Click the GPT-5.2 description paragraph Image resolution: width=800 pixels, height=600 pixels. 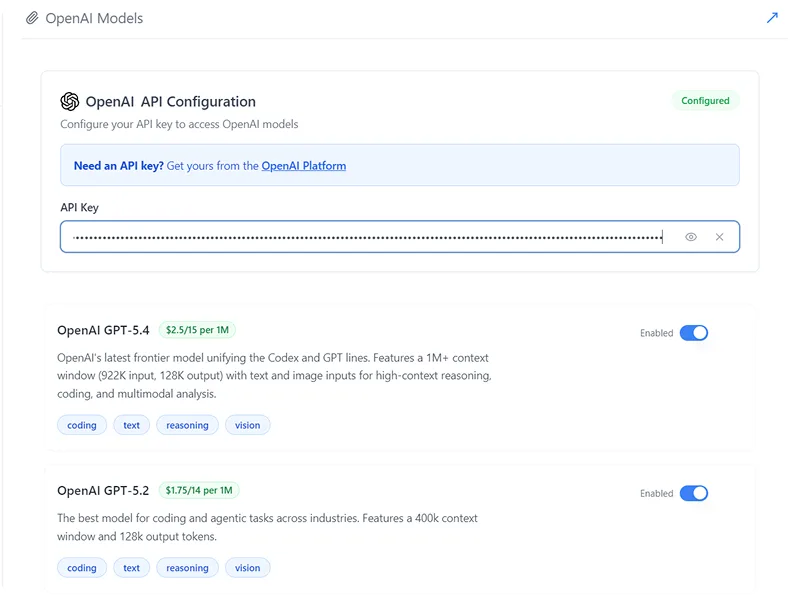(x=267, y=527)
